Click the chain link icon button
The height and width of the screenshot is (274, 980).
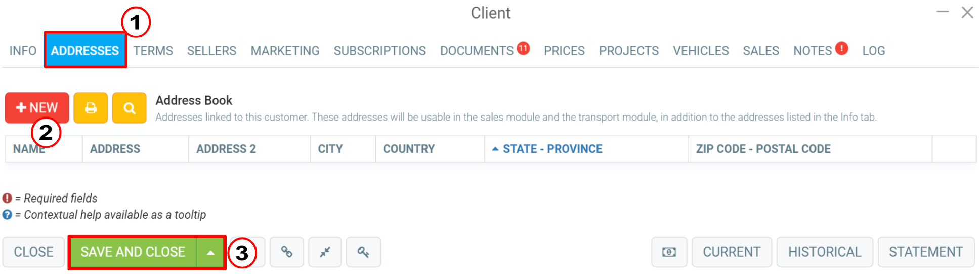(x=287, y=252)
